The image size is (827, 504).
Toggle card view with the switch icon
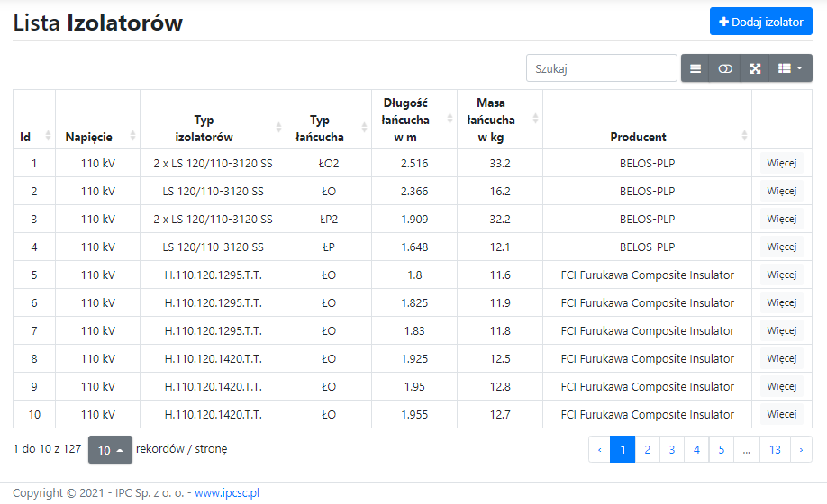(x=725, y=68)
